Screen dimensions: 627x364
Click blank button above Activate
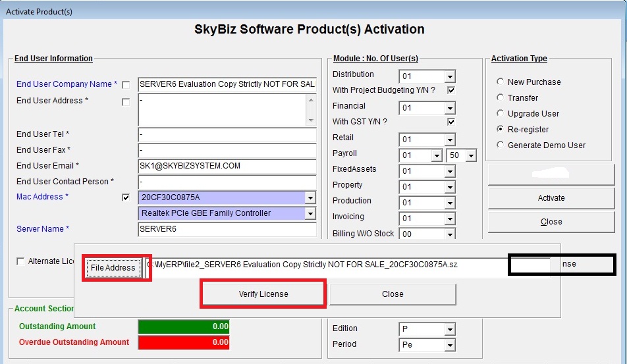551,174
